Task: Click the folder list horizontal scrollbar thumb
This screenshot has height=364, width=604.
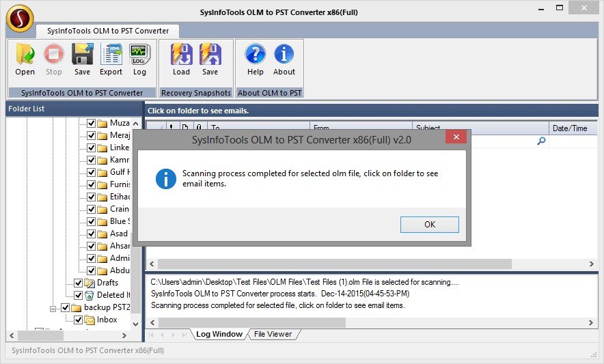Action: click(40, 335)
